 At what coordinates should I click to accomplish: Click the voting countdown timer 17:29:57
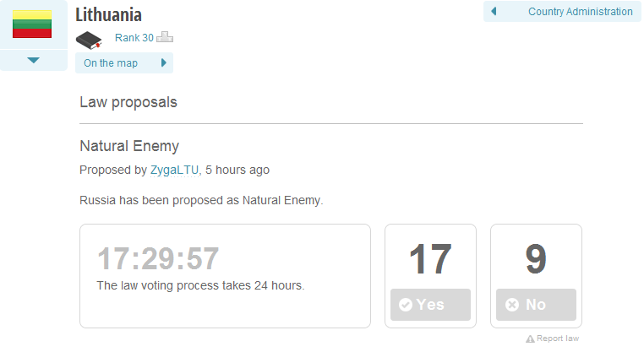click(158, 258)
